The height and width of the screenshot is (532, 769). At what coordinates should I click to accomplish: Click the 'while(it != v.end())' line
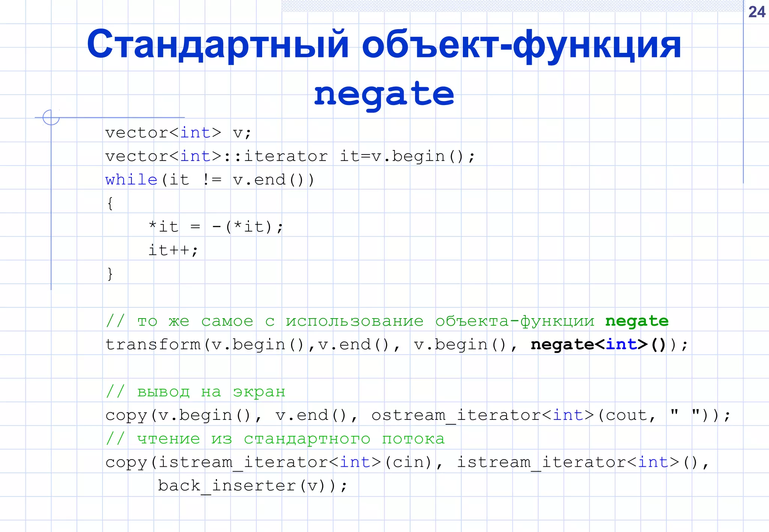210,180
